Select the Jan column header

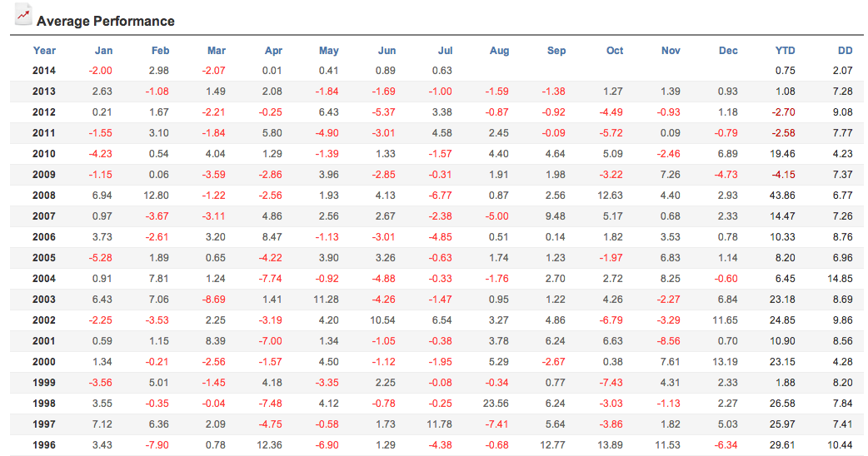click(x=103, y=50)
